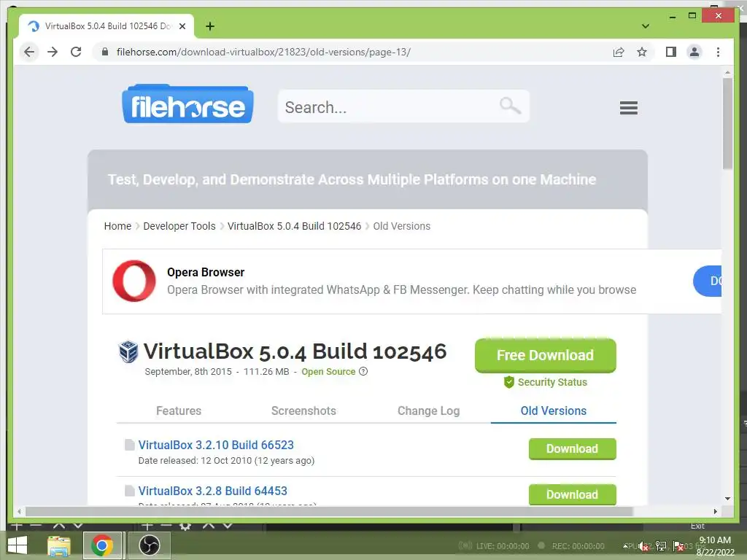Open VirtualBox 3.2.8 Build 64453 link

[212, 491]
